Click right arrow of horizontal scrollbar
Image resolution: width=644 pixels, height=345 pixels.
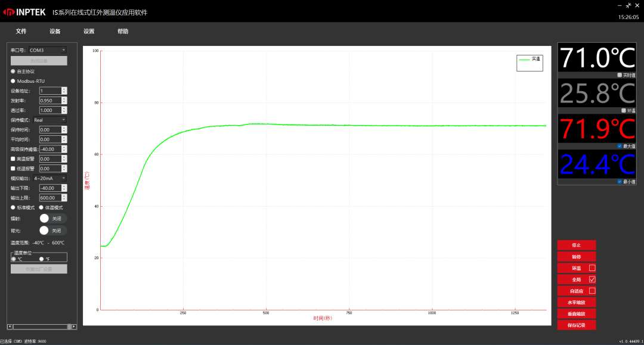pos(74,327)
